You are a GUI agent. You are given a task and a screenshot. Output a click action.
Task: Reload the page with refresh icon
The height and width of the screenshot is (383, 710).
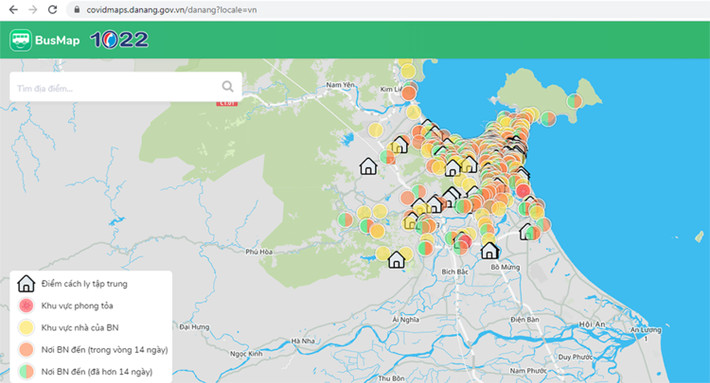tap(53, 10)
